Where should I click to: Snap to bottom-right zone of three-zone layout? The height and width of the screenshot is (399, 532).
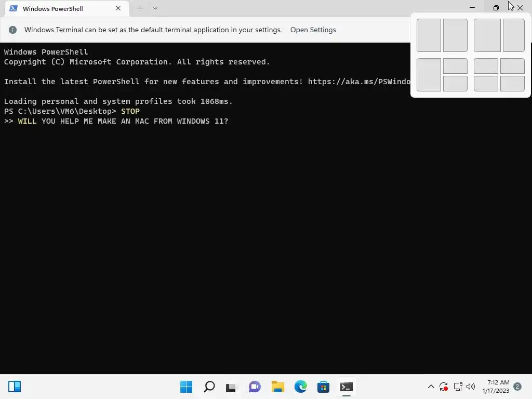pos(455,84)
